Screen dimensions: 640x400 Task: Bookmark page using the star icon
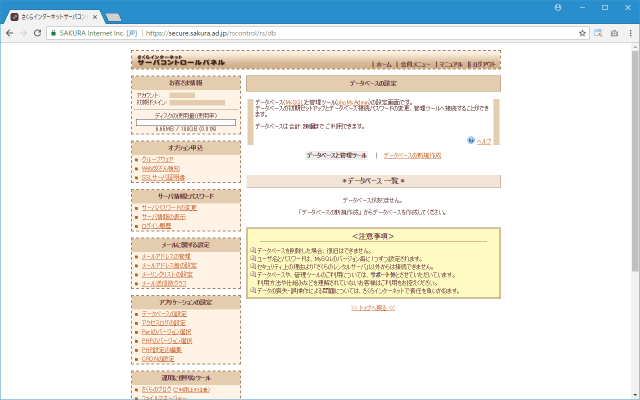click(582, 33)
